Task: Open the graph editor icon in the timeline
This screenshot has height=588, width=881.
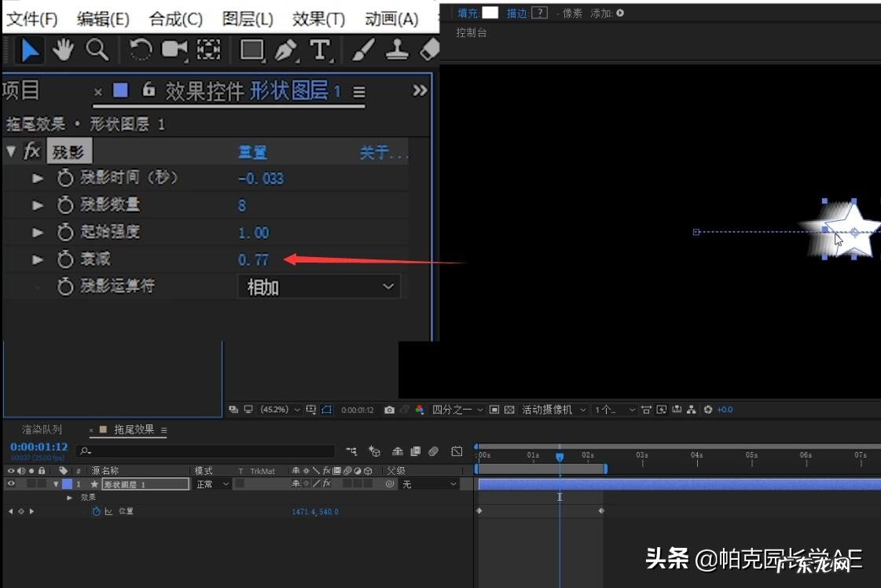Action: 457,451
